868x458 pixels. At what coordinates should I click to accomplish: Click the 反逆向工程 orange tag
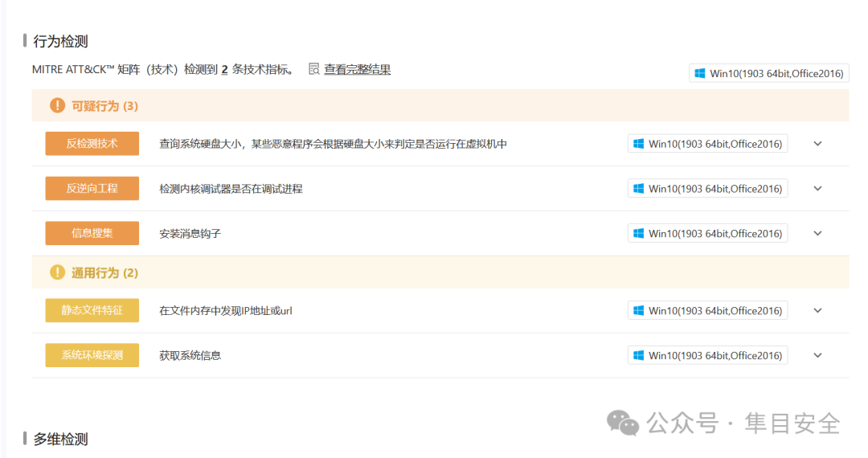[x=92, y=188]
